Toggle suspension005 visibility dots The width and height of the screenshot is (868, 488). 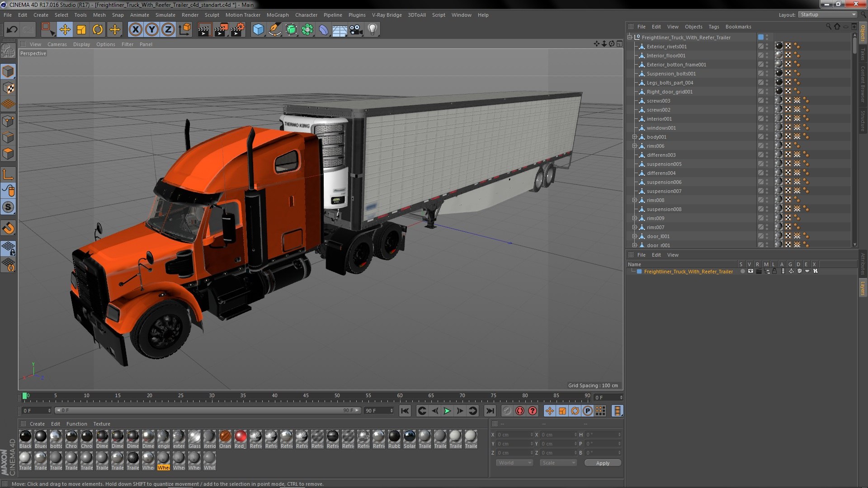767,164
